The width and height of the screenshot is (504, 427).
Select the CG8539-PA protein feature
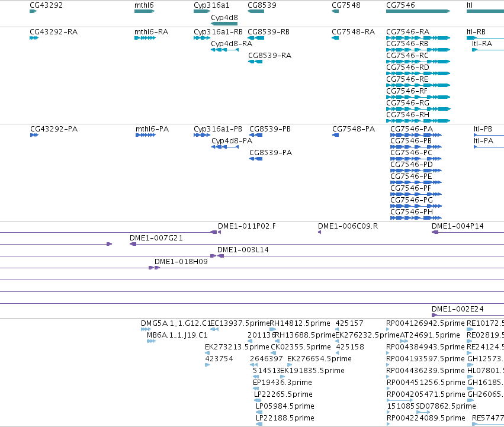pyautogui.click(x=256, y=159)
